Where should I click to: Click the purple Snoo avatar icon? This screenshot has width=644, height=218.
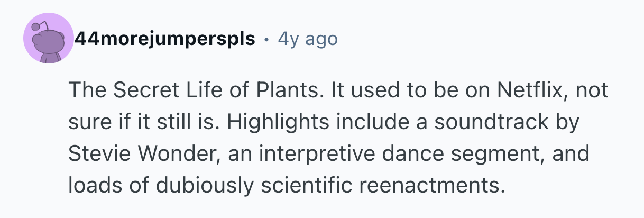coord(49,39)
